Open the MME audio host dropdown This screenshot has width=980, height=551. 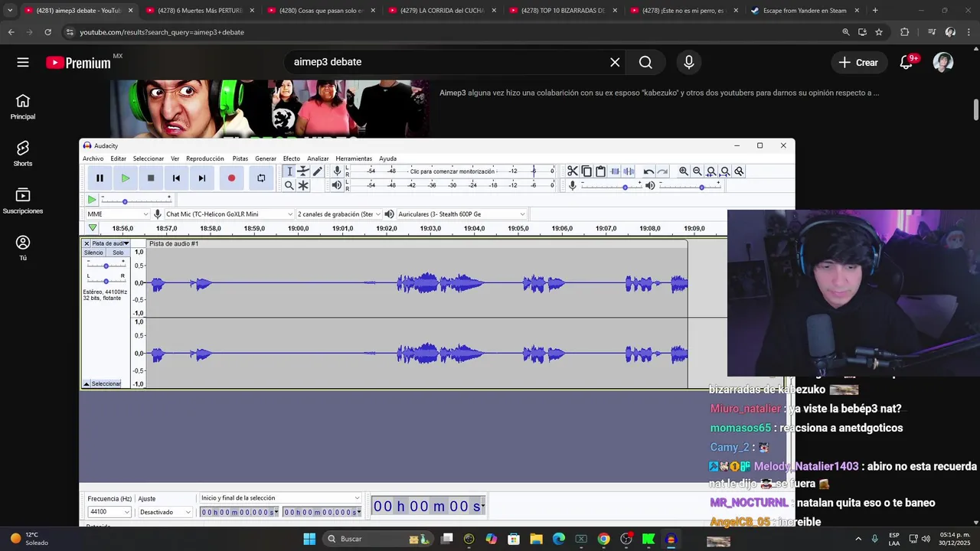tap(118, 214)
